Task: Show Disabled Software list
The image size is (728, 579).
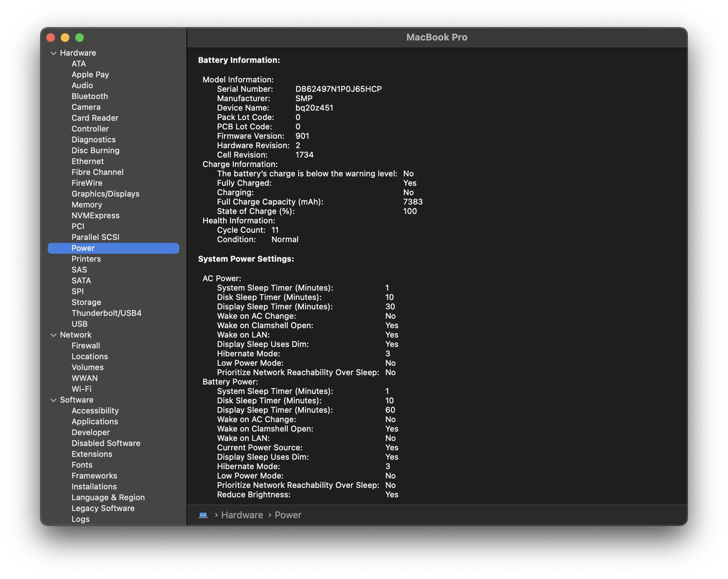Action: [x=106, y=443]
